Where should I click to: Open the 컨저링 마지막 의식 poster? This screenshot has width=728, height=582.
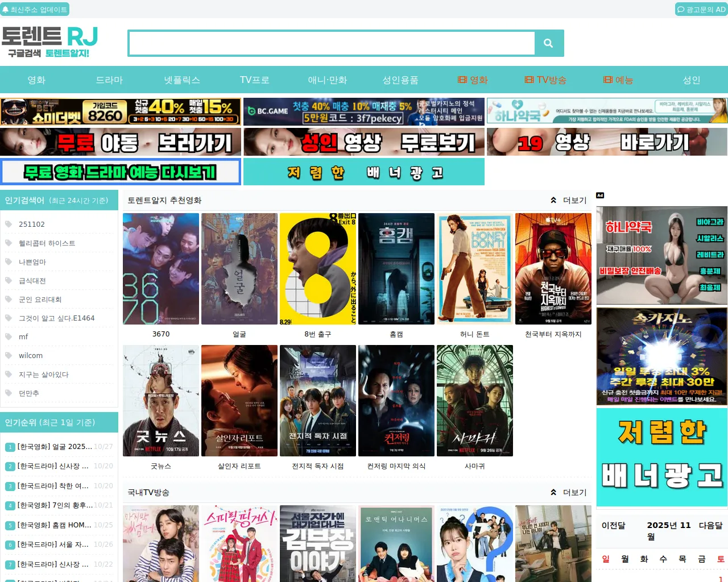[x=396, y=401]
